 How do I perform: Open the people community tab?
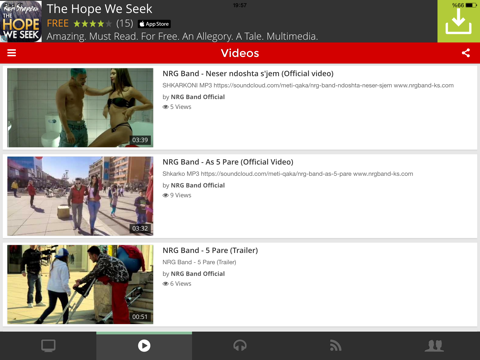434,346
